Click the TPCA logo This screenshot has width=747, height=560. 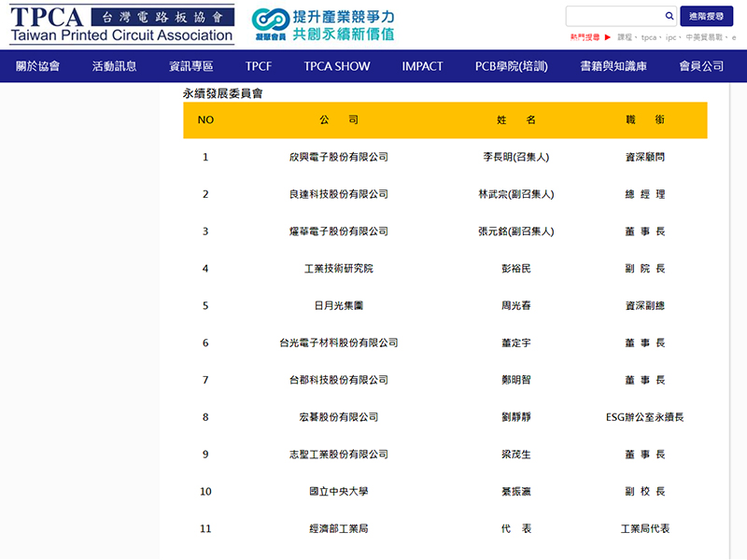click(x=121, y=25)
